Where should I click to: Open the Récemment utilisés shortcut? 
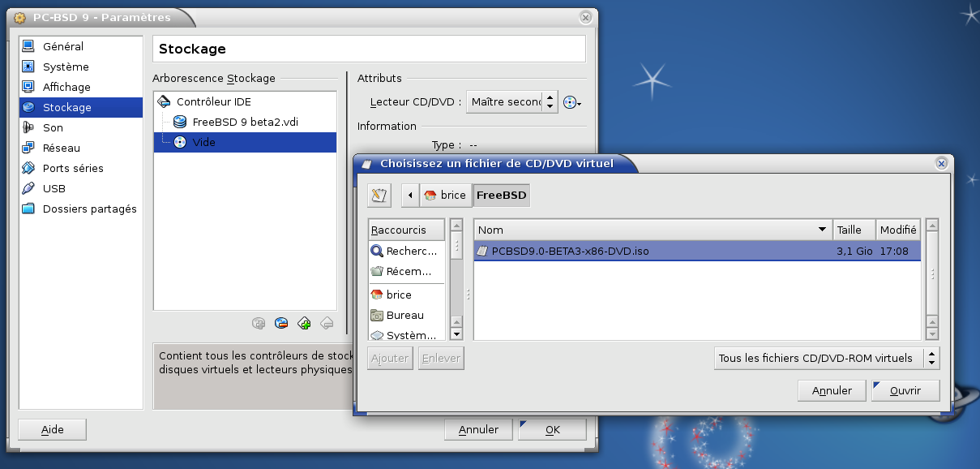click(x=407, y=272)
